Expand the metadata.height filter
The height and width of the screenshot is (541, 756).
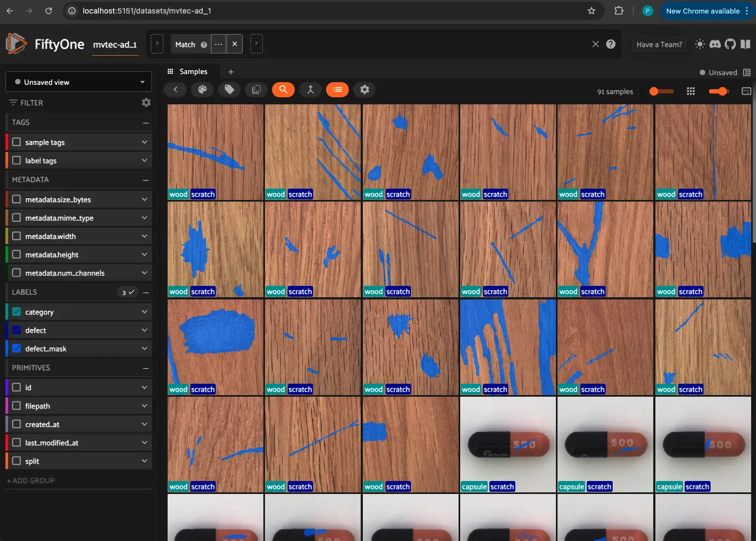144,255
